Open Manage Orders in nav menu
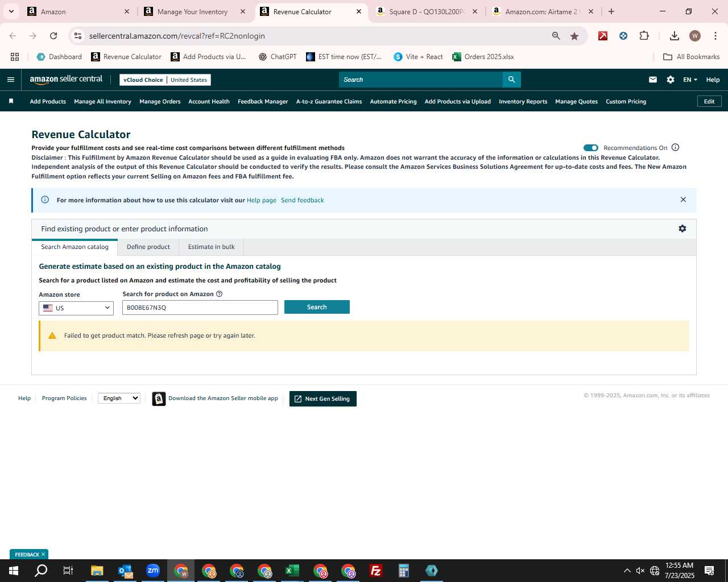 pyautogui.click(x=160, y=102)
